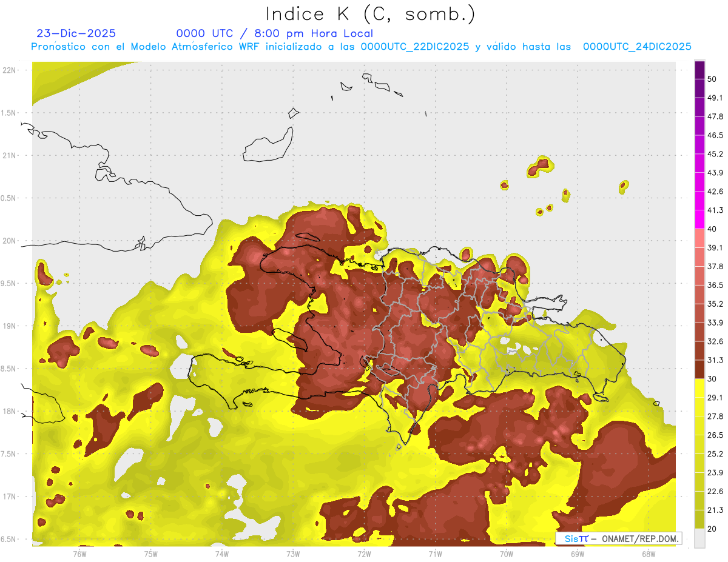Image resolution: width=728 pixels, height=562 pixels.
Task: Click the legend value '21.3'
Action: click(x=715, y=510)
